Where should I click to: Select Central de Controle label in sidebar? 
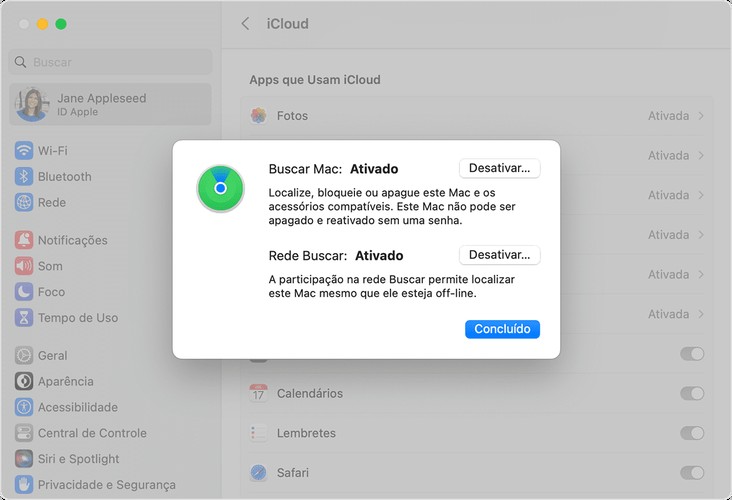click(92, 433)
